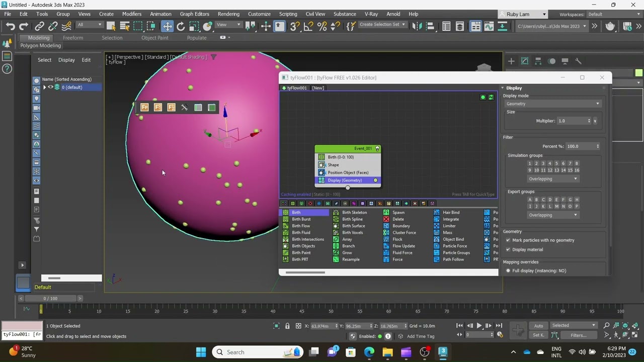
Task: Click the 0 / 100 time slider
Action: 50,299
